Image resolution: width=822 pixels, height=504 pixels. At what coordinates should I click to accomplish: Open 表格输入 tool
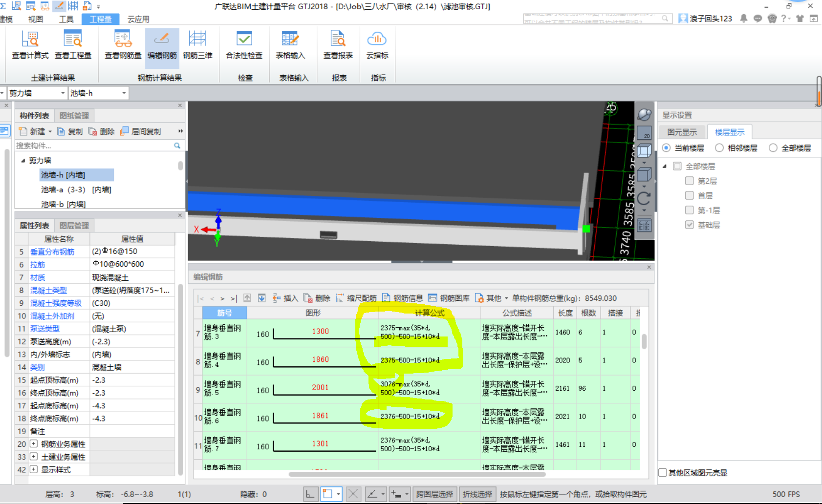(x=290, y=45)
